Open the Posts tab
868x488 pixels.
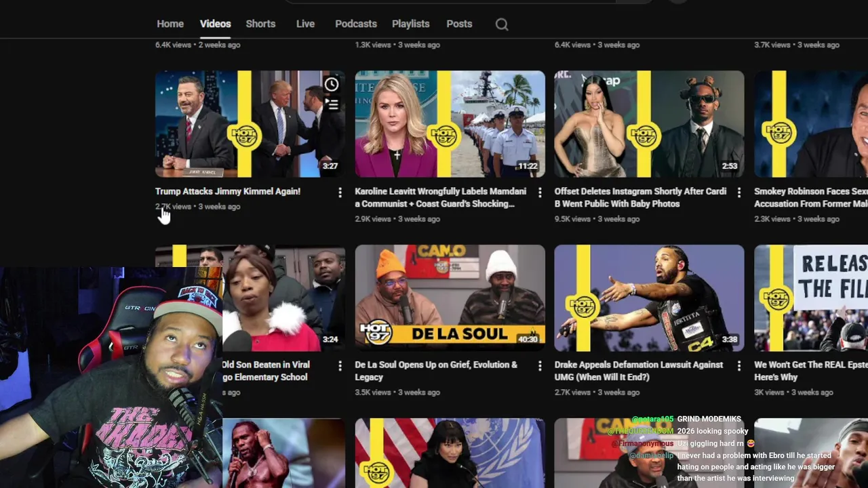click(x=459, y=24)
